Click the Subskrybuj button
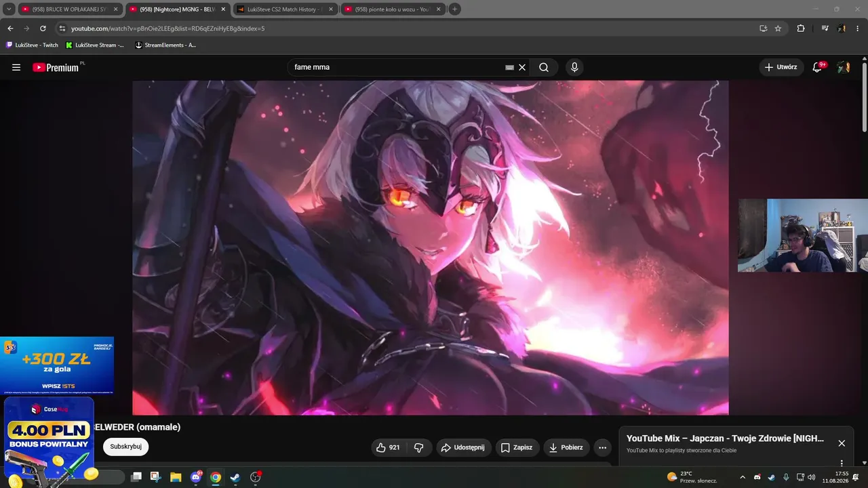Image resolution: width=868 pixels, height=488 pixels. click(126, 447)
